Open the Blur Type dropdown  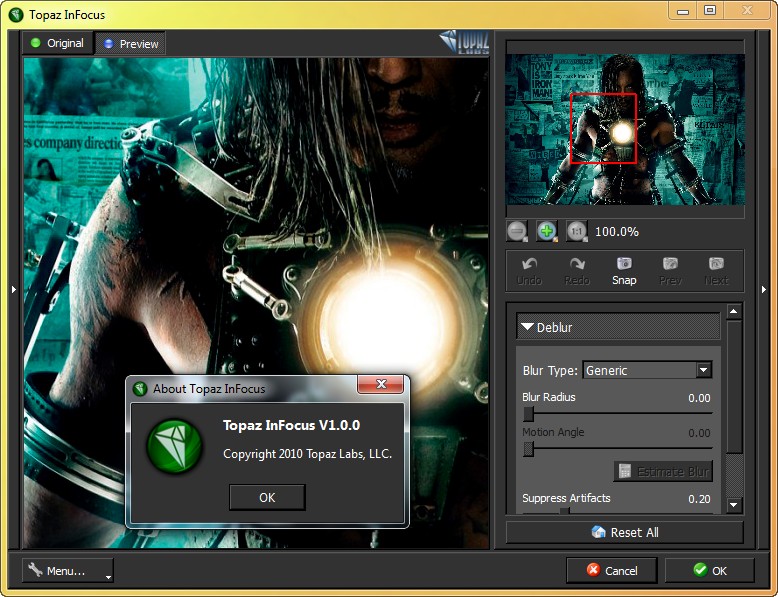(x=648, y=370)
